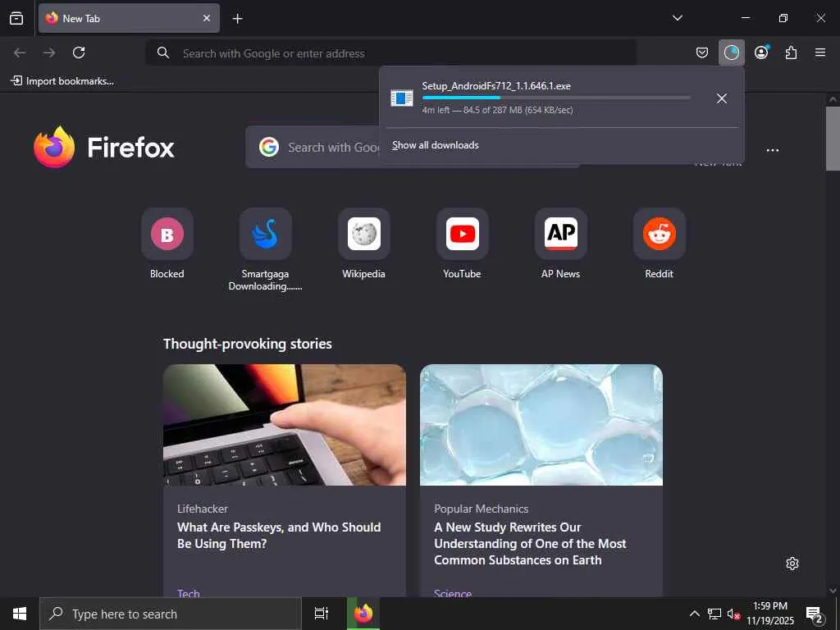Go back with the back arrow
Viewport: 840px width, 630px height.
(x=20, y=52)
